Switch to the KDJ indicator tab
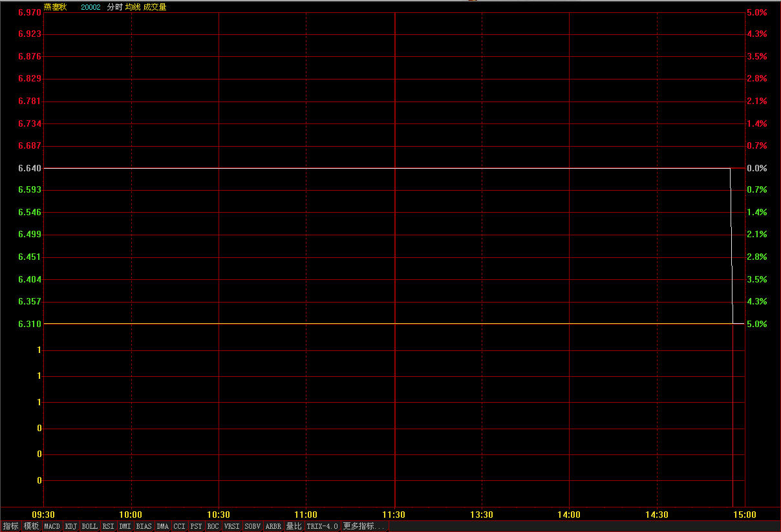 click(x=71, y=526)
